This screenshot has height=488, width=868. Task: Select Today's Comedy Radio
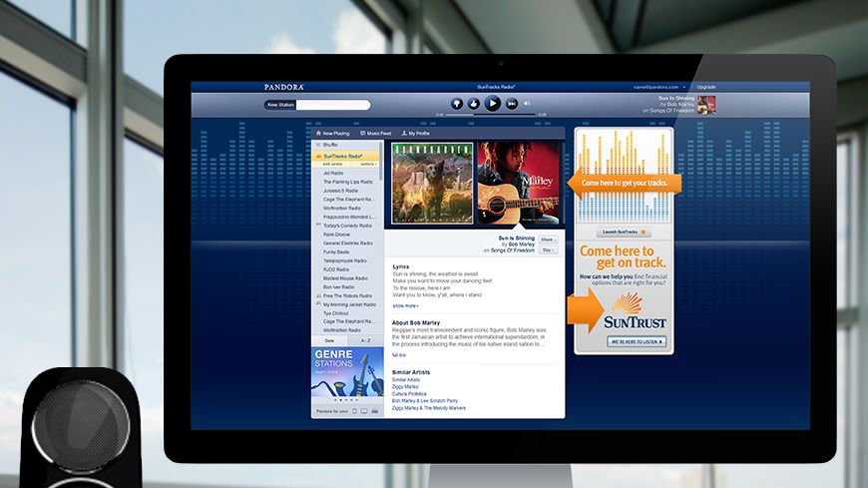pos(347,226)
